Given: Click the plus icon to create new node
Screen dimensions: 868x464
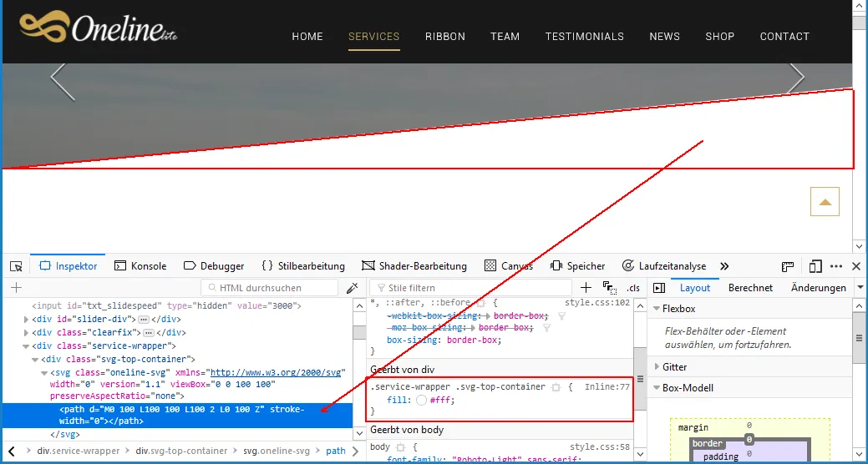Looking at the screenshot, I should (x=16, y=288).
